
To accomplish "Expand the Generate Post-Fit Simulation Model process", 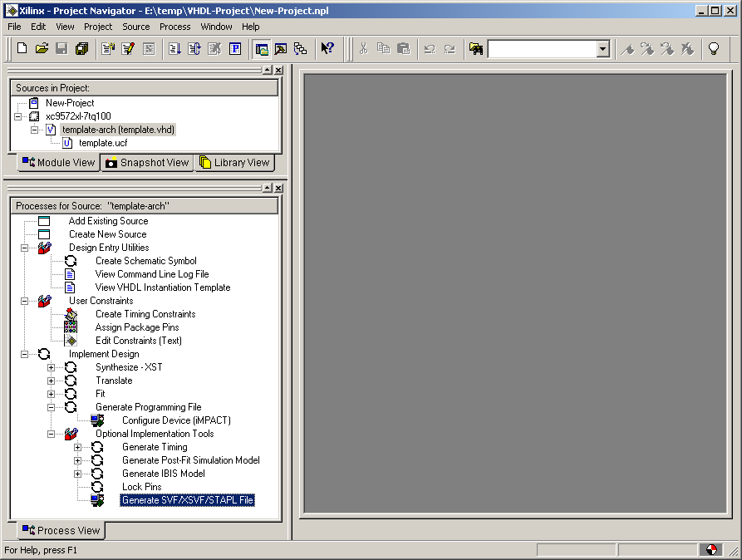I will pyautogui.click(x=77, y=460).
